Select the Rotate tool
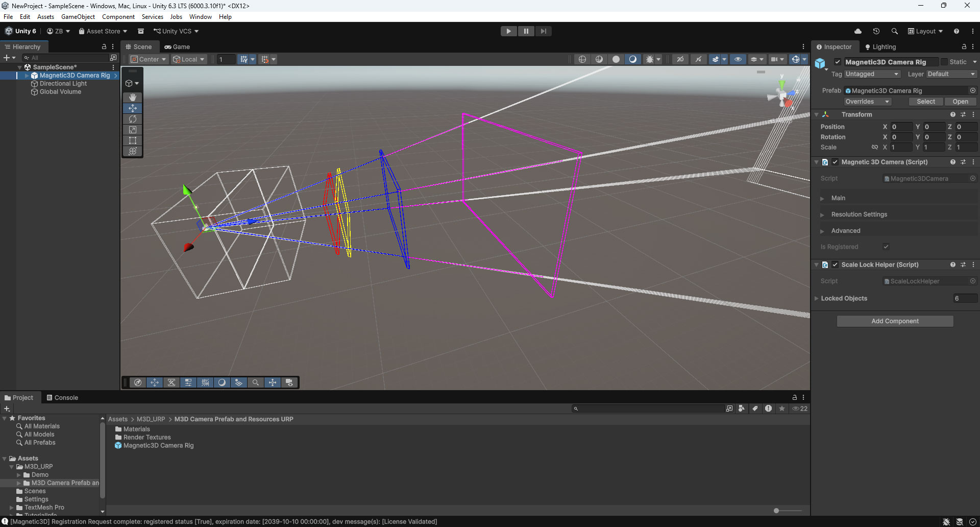Screen dimensions: 980x527 coord(132,118)
